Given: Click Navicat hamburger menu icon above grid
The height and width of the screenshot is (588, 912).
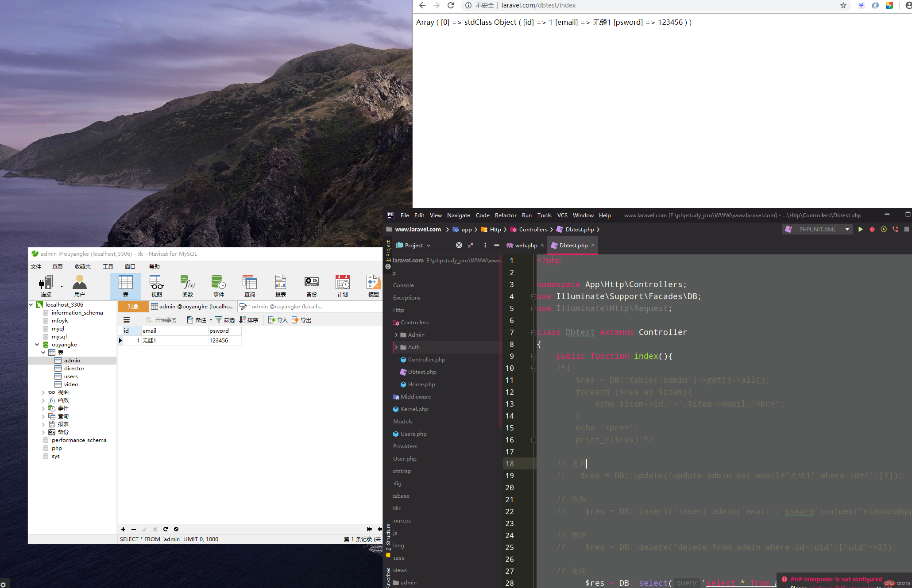Looking at the screenshot, I should click(x=127, y=320).
